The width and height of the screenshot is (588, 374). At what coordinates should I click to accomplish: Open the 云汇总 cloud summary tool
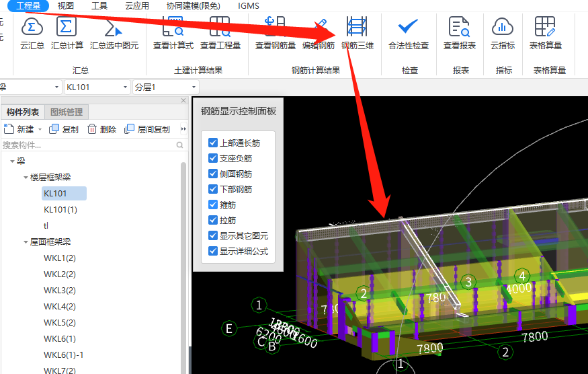(32, 33)
